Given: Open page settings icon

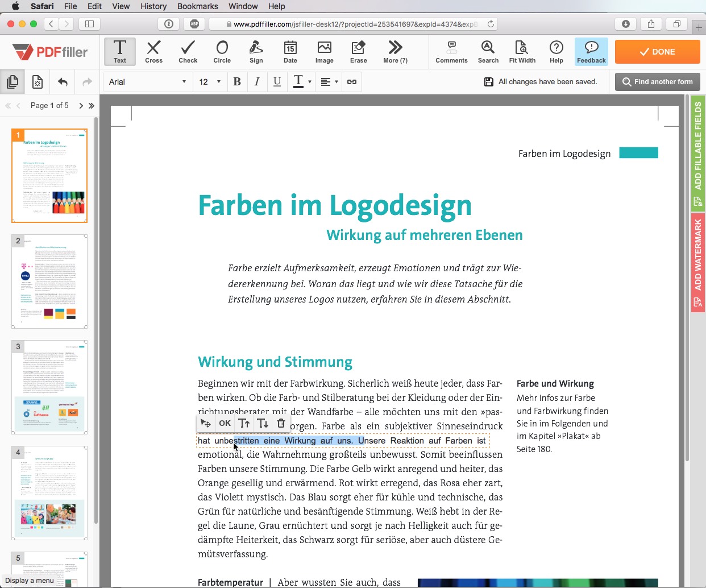Looking at the screenshot, I should click(x=38, y=82).
